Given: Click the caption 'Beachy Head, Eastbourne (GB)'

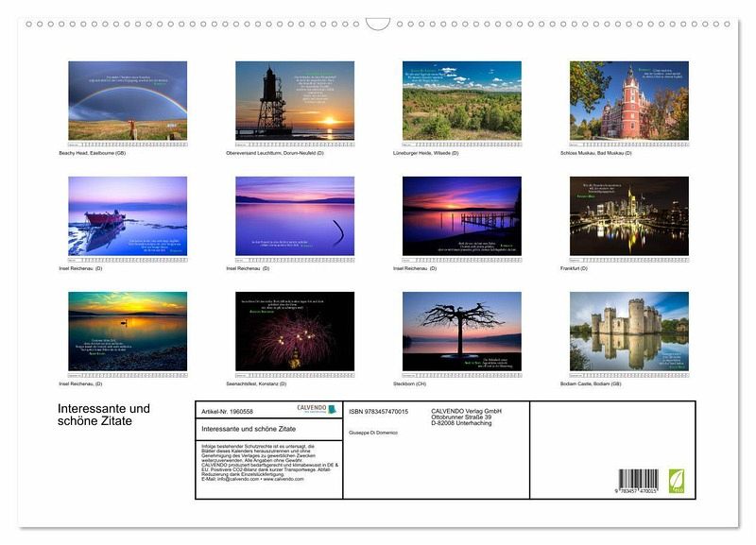Looking at the screenshot, I should [x=92, y=153].
